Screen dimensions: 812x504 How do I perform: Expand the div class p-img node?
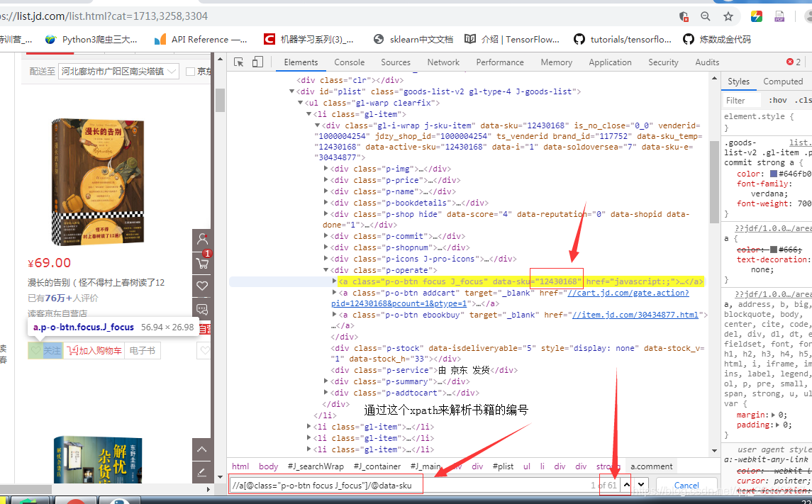[x=326, y=168]
